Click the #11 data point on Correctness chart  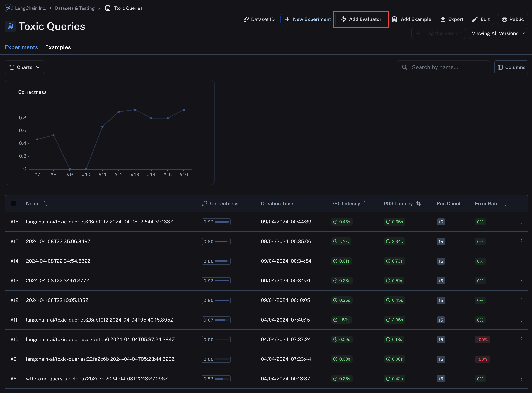pos(102,127)
